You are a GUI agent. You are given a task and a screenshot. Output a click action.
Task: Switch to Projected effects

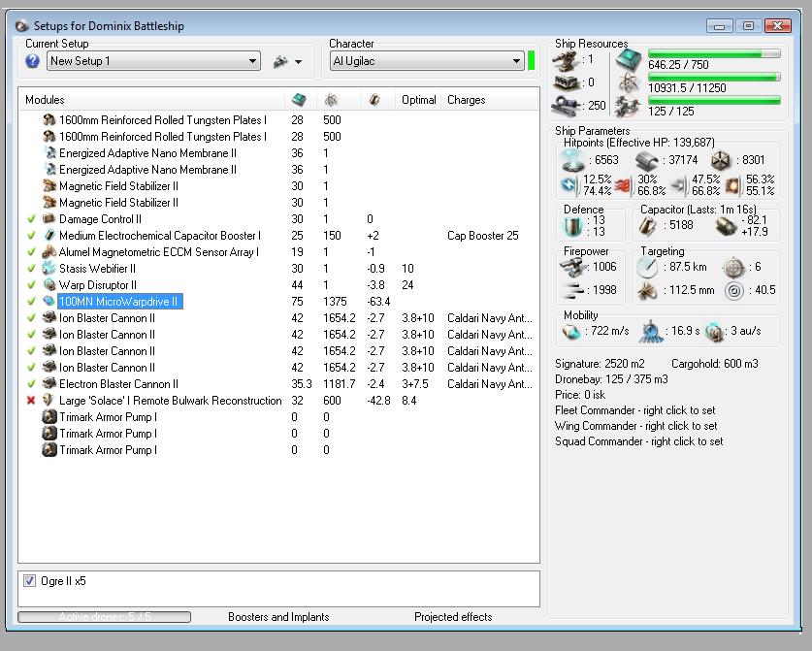pos(452,617)
